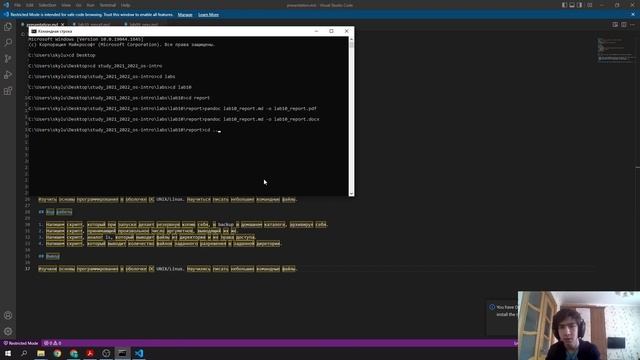This screenshot has width=640, height=360.
Task: Click the info notification icon
Action: point(492,307)
